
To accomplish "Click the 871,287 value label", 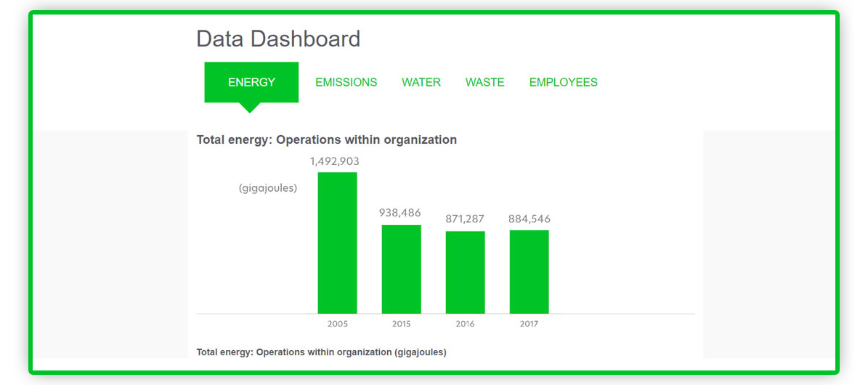I will pyautogui.click(x=465, y=219).
